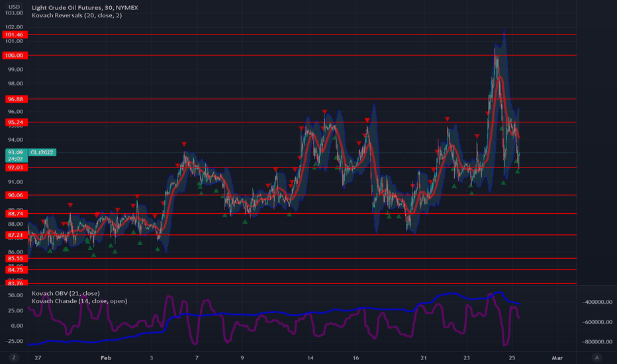This screenshot has width=617, height=364.
Task: Click the -800000.00 OBV scale value
Action: click(x=597, y=341)
